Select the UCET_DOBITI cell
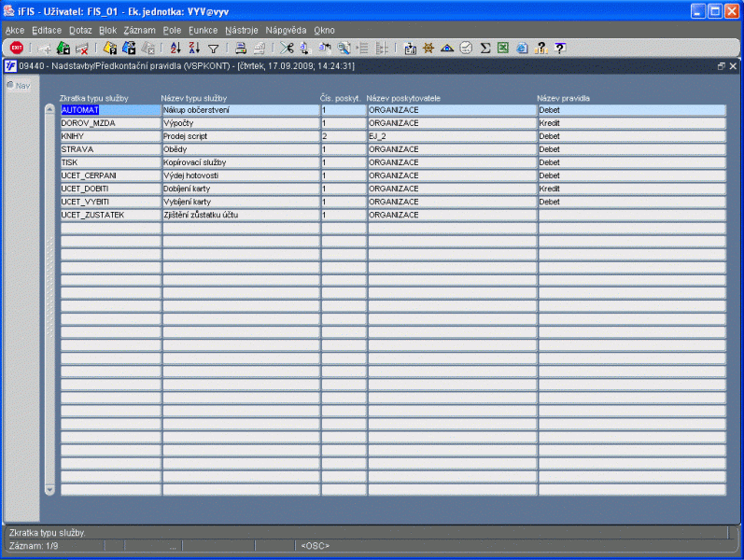This screenshot has width=744, height=560. click(x=110, y=189)
